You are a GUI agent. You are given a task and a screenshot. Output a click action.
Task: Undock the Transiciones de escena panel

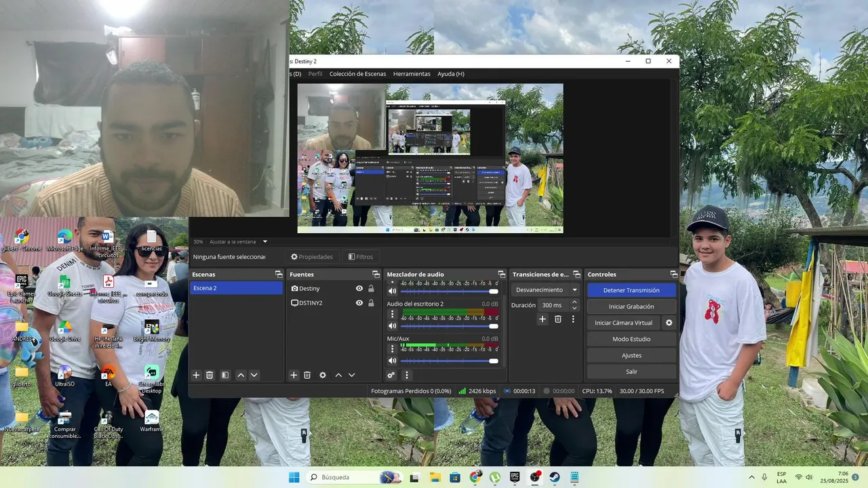(576, 274)
